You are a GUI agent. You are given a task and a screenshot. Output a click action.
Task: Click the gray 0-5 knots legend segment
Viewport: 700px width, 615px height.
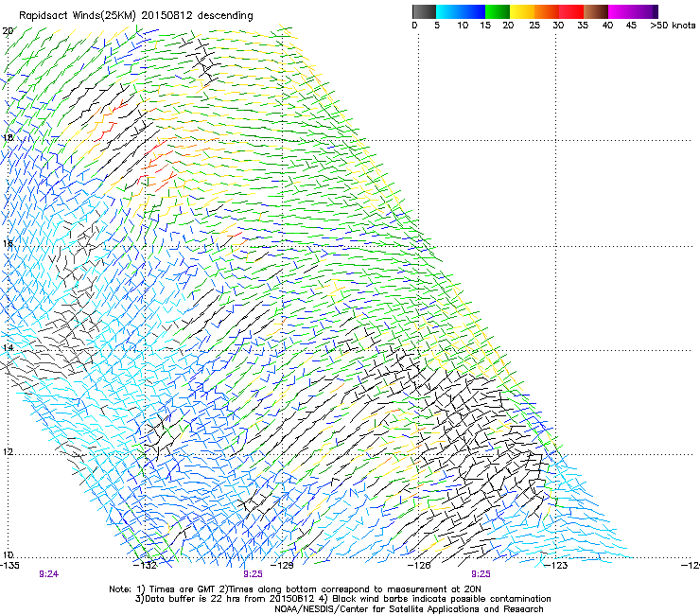pyautogui.click(x=424, y=11)
